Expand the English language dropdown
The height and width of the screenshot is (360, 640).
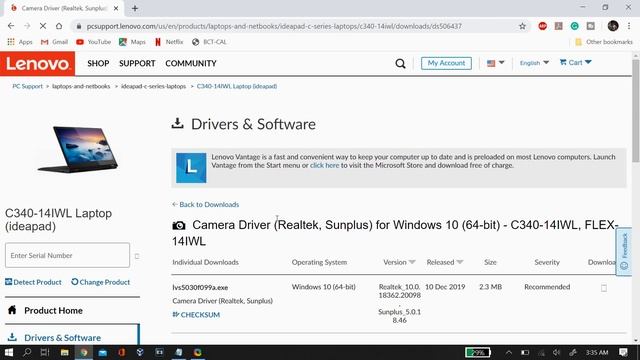click(x=534, y=63)
